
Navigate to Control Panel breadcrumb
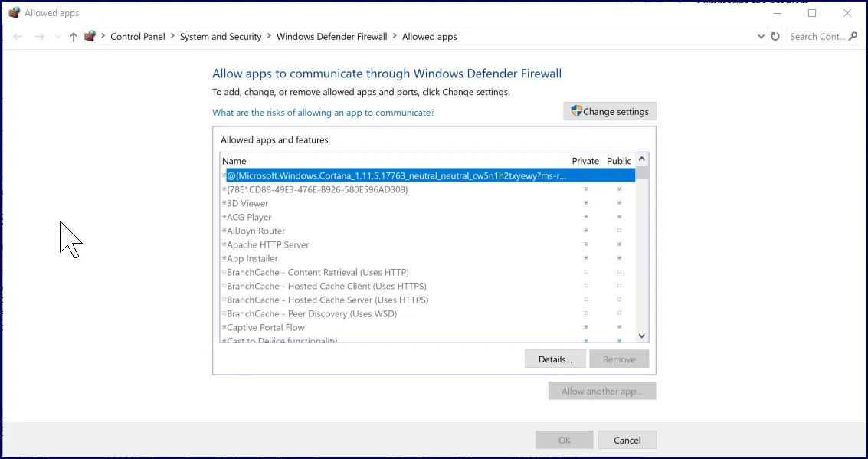pyautogui.click(x=138, y=37)
